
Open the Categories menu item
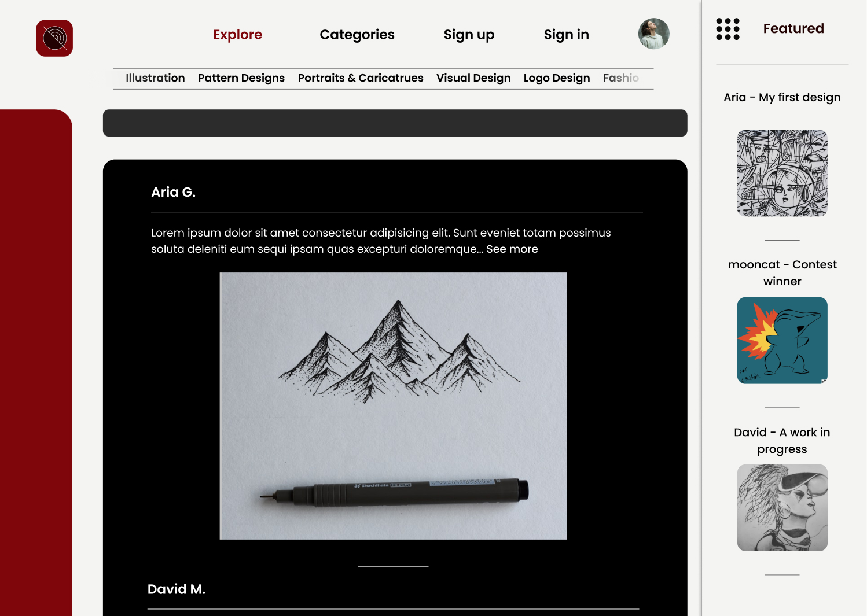tap(357, 35)
